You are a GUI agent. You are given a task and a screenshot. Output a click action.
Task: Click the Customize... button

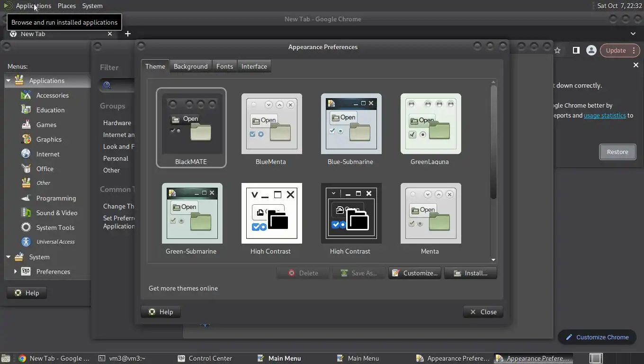[x=415, y=273]
